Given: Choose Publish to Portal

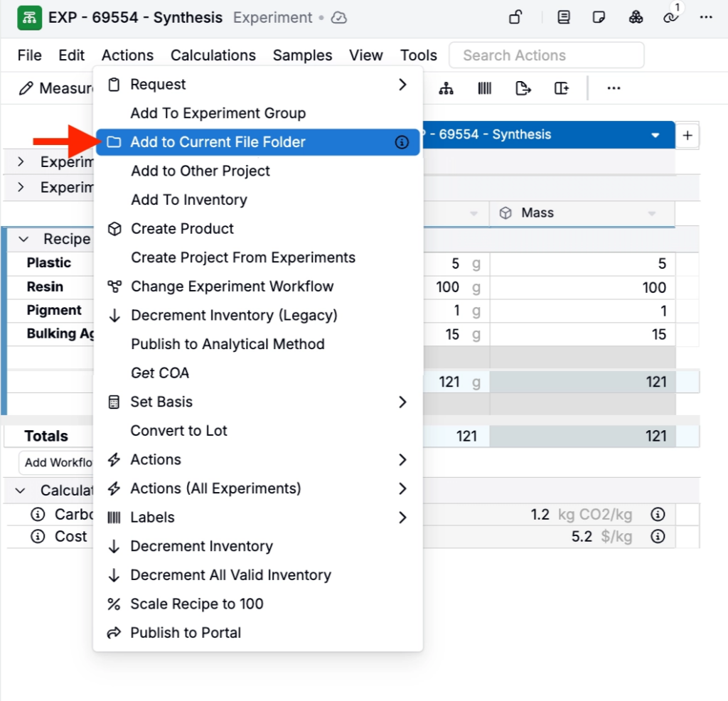Looking at the screenshot, I should click(x=258, y=633).
